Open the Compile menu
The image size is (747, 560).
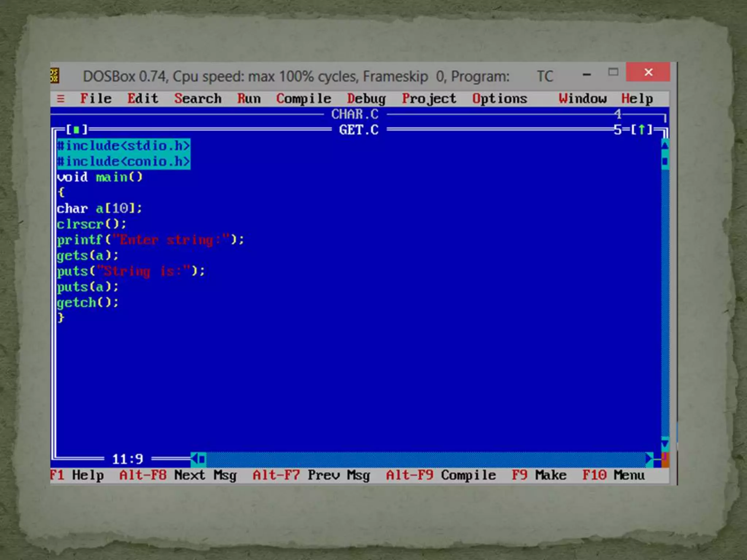coord(303,98)
